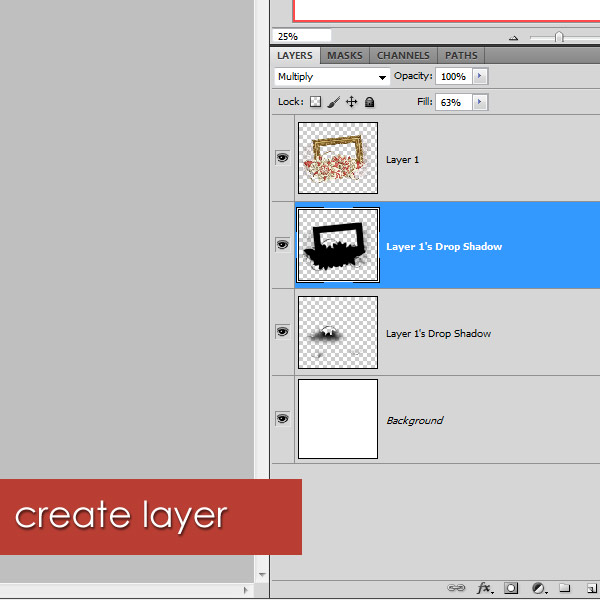Click the canvas vertical scrollbar down arrow
The width and height of the screenshot is (600, 600).
(262, 574)
